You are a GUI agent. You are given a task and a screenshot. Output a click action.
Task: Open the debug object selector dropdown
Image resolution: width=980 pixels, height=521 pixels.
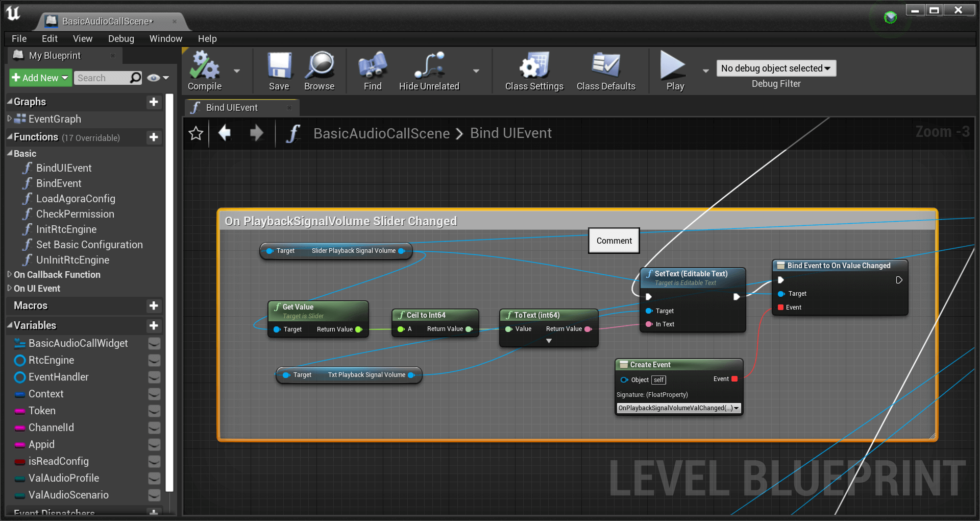776,68
